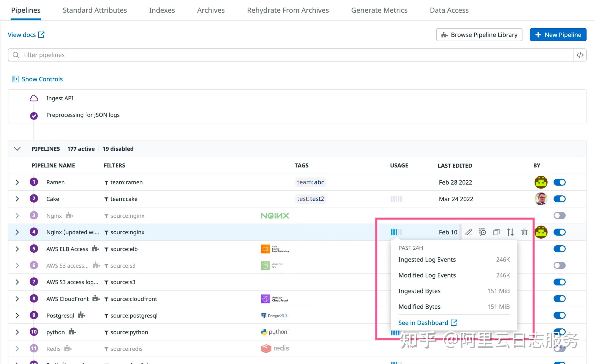
Task: Click the team:abc tag chip
Action: (x=310, y=182)
